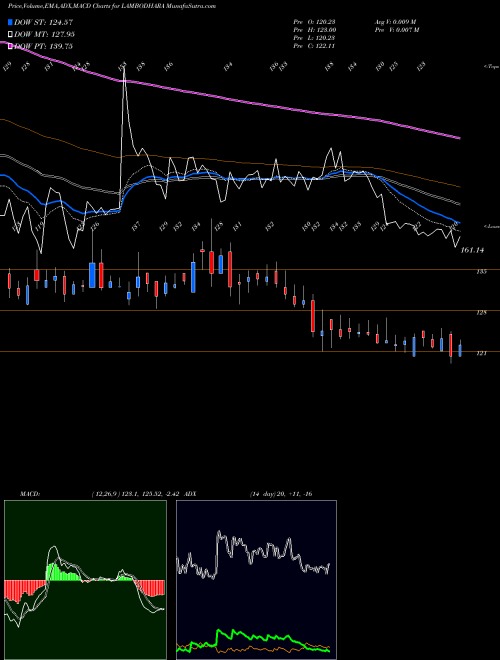Select the 'DOW PT: 139.75' legend label
Viewport: 500px width, 660px height.
(x=43, y=46)
